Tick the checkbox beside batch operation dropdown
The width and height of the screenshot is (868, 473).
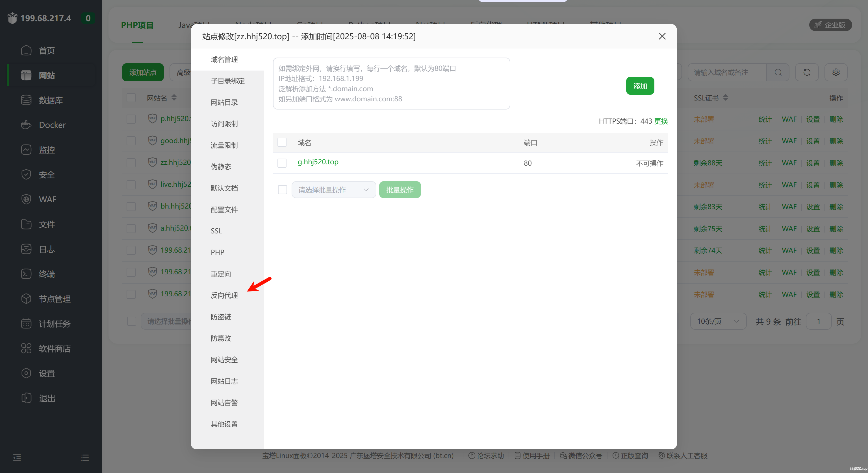click(x=282, y=190)
